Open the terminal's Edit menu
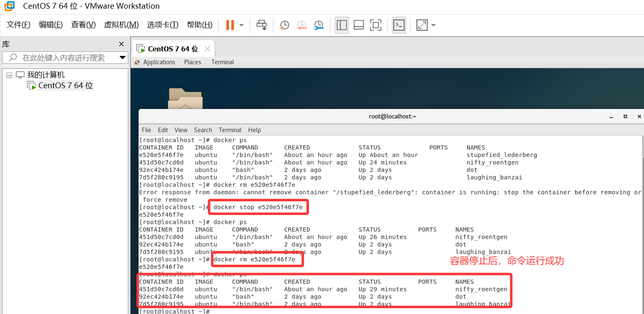The image size is (644, 314). tap(163, 130)
